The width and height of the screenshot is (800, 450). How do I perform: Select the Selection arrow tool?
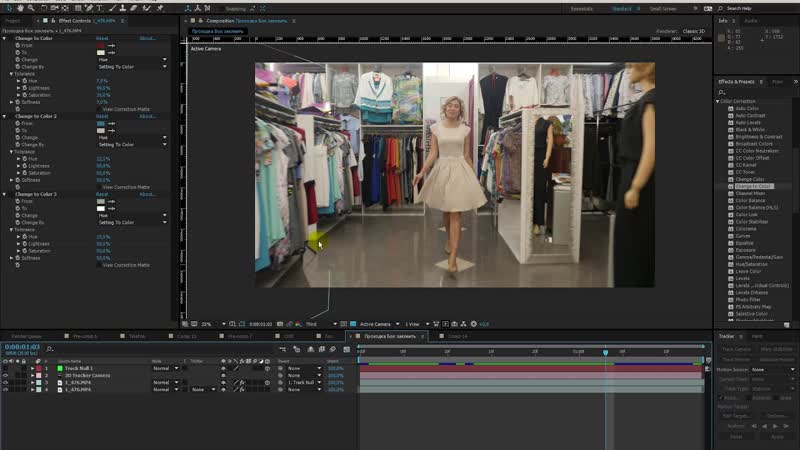pos(9,8)
